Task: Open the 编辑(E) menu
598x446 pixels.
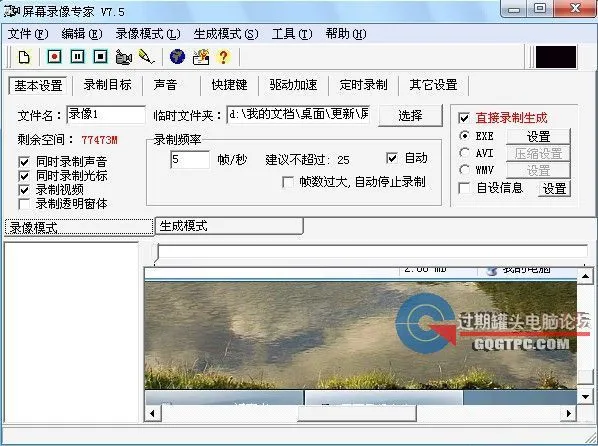Action: [x=82, y=34]
